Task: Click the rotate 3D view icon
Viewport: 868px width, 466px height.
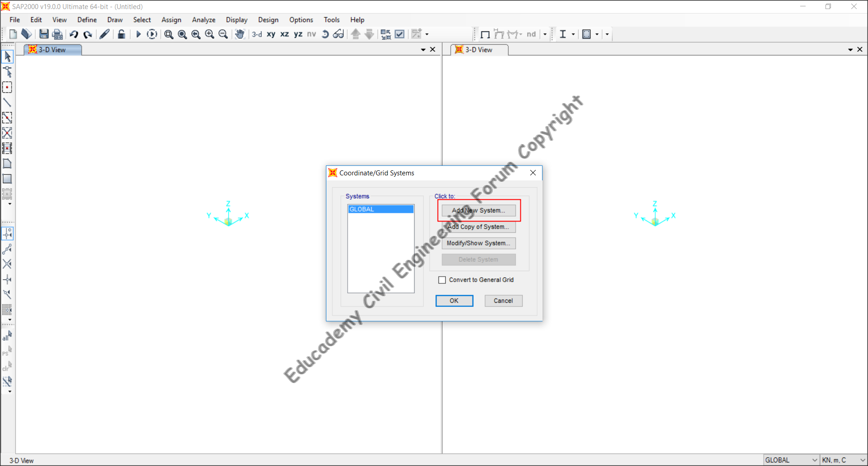Action: click(x=325, y=34)
